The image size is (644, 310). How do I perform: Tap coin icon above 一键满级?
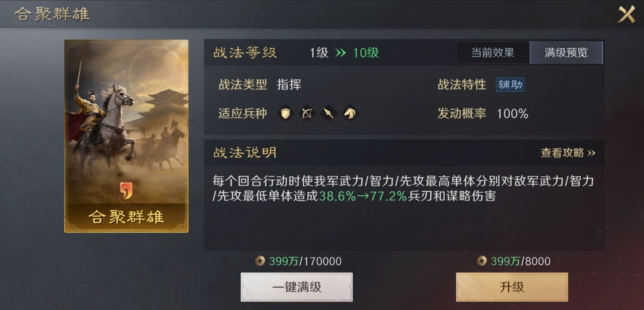pyautogui.click(x=260, y=261)
